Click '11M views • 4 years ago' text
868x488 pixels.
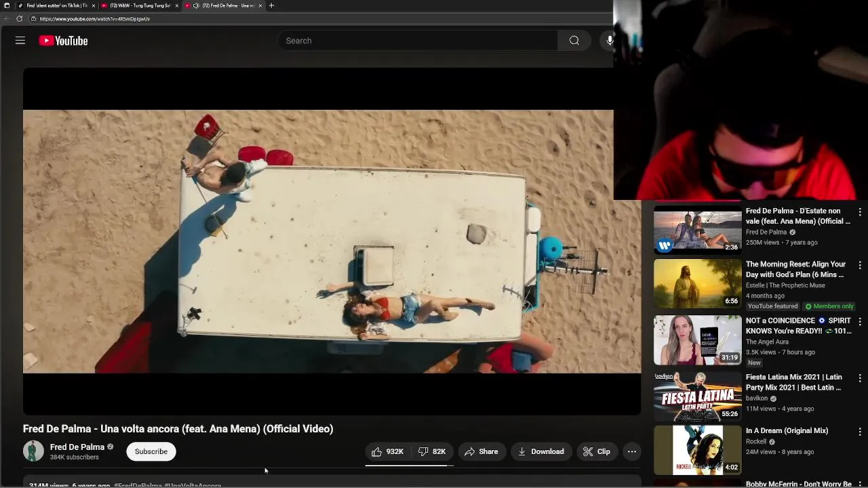click(780, 409)
